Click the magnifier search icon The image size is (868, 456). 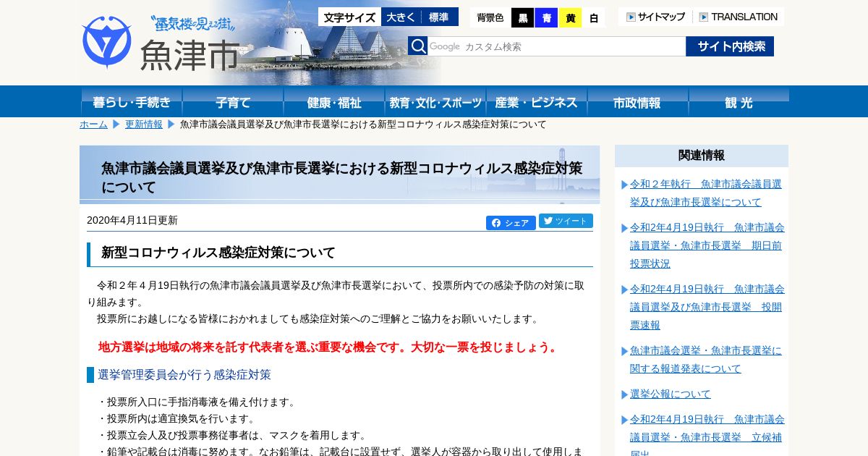pos(418,46)
